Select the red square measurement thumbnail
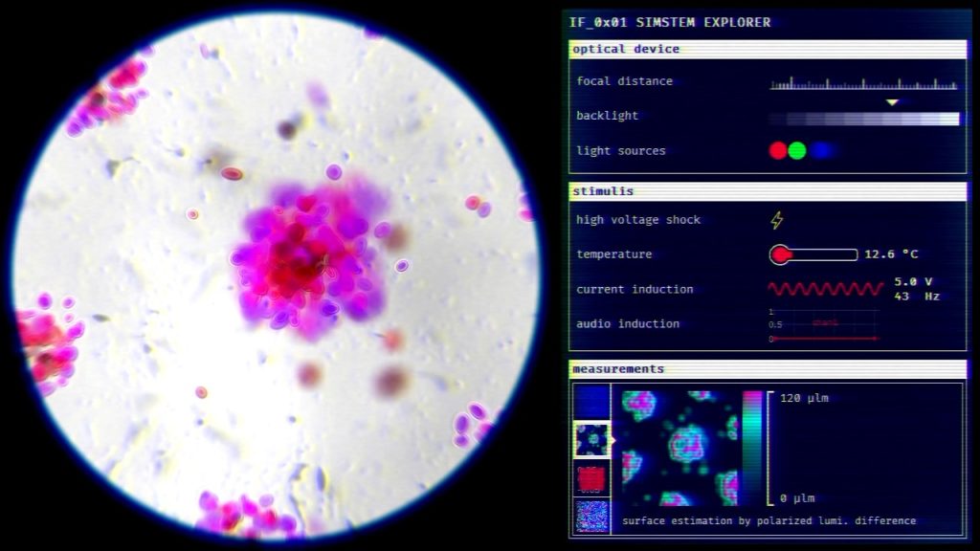This screenshot has width=980, height=551. click(590, 477)
